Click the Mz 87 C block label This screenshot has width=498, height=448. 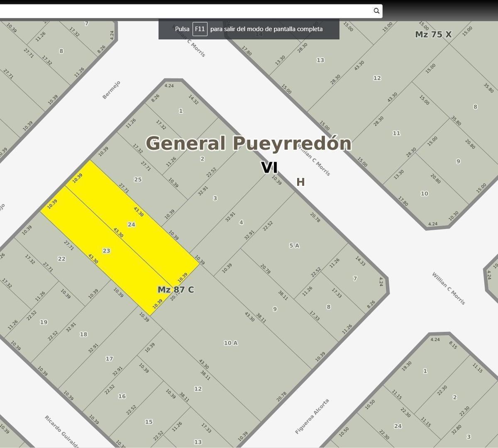pyautogui.click(x=176, y=290)
